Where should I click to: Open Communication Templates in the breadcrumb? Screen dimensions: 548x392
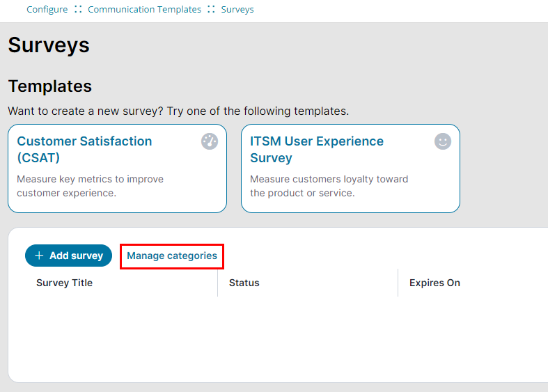(x=144, y=10)
